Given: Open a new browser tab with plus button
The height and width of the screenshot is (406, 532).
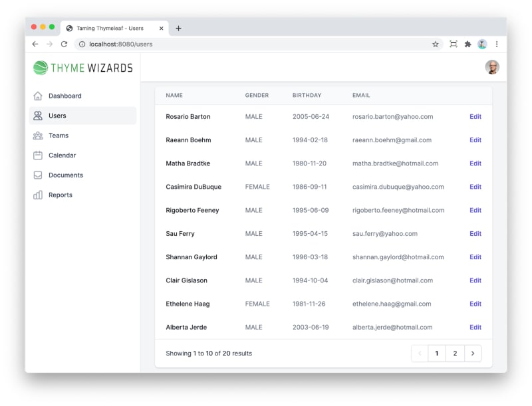Looking at the screenshot, I should (178, 29).
